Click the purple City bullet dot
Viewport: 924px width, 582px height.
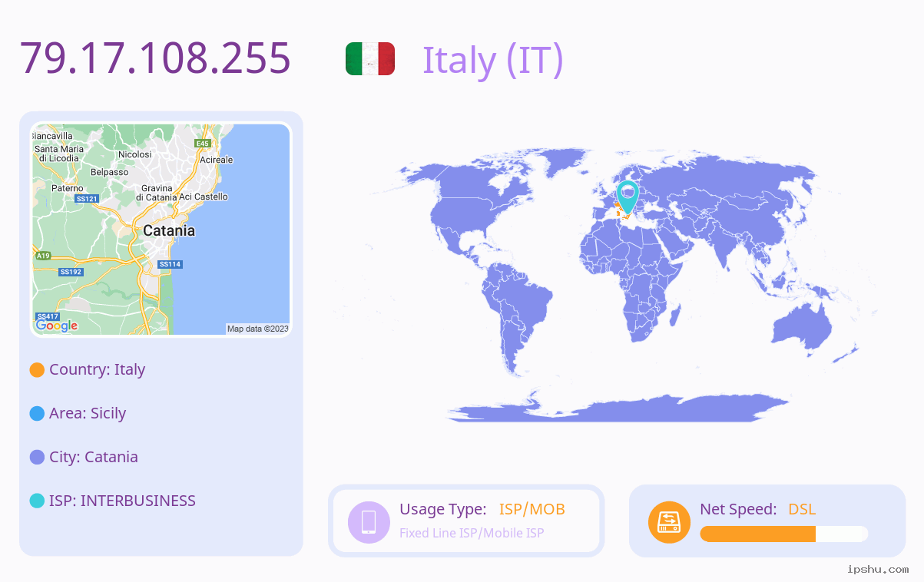(x=37, y=458)
